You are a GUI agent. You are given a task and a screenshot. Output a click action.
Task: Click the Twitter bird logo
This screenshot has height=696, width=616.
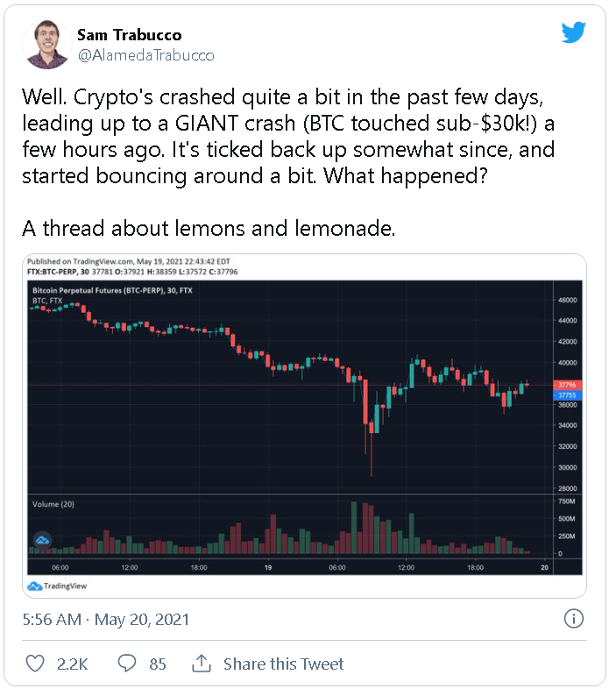point(573,33)
